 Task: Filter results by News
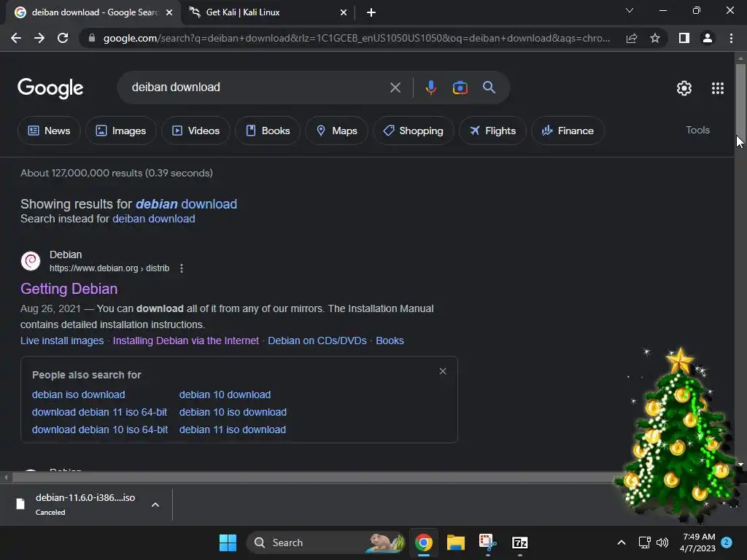[49, 131]
